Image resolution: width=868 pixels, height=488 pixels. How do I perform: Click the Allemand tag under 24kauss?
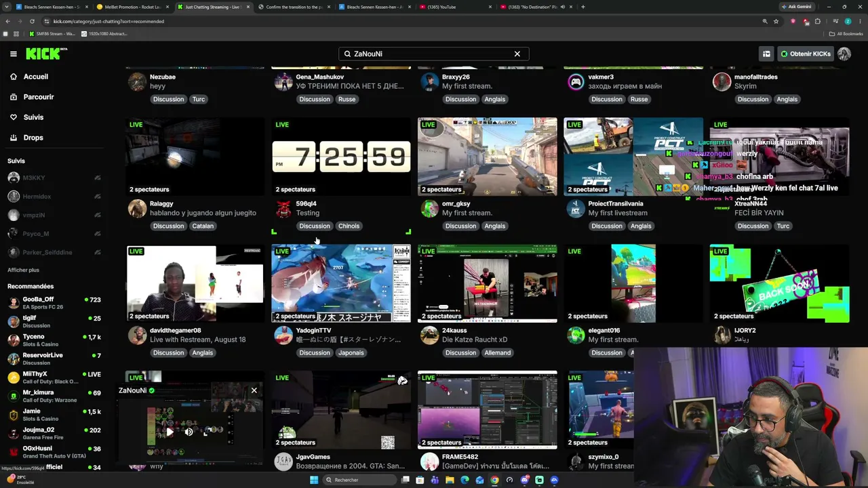pos(497,352)
